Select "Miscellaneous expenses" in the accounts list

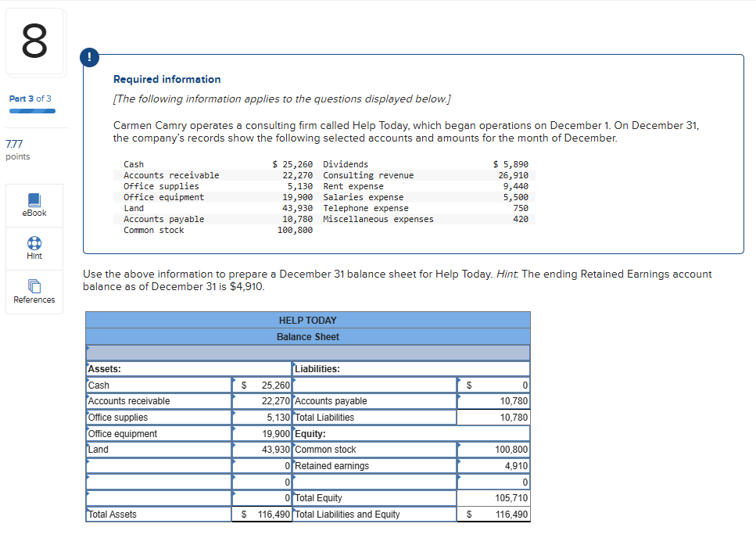(x=378, y=220)
